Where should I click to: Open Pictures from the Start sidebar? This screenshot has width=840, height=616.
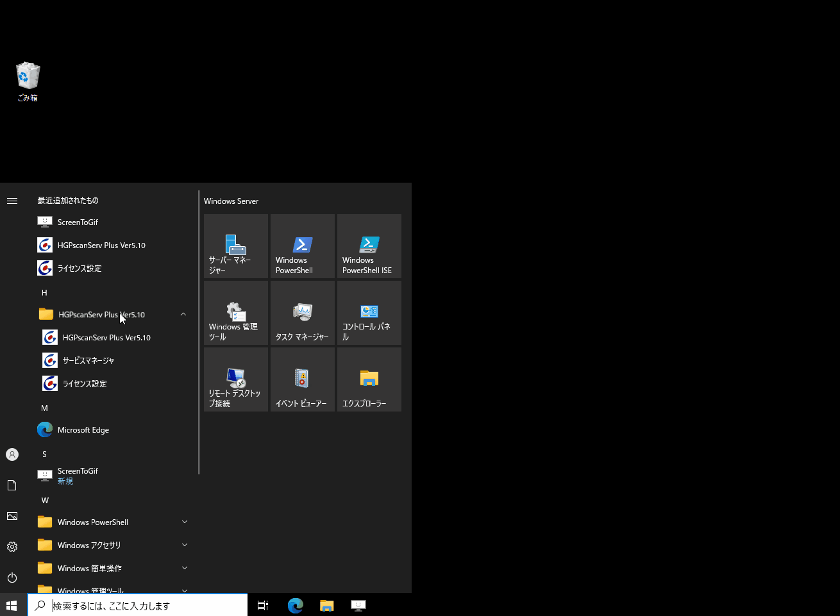tap(12, 516)
